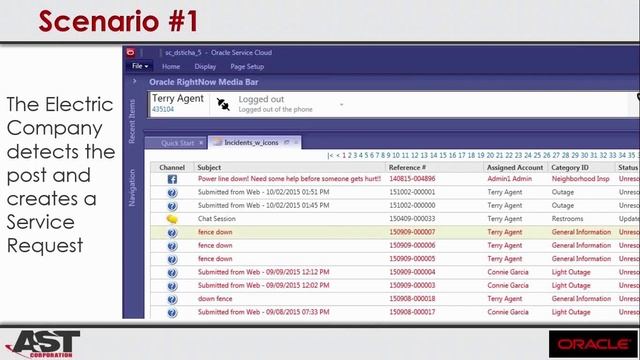
Task: Click 'Outage' category in row 151002-000001
Action: (x=563, y=192)
